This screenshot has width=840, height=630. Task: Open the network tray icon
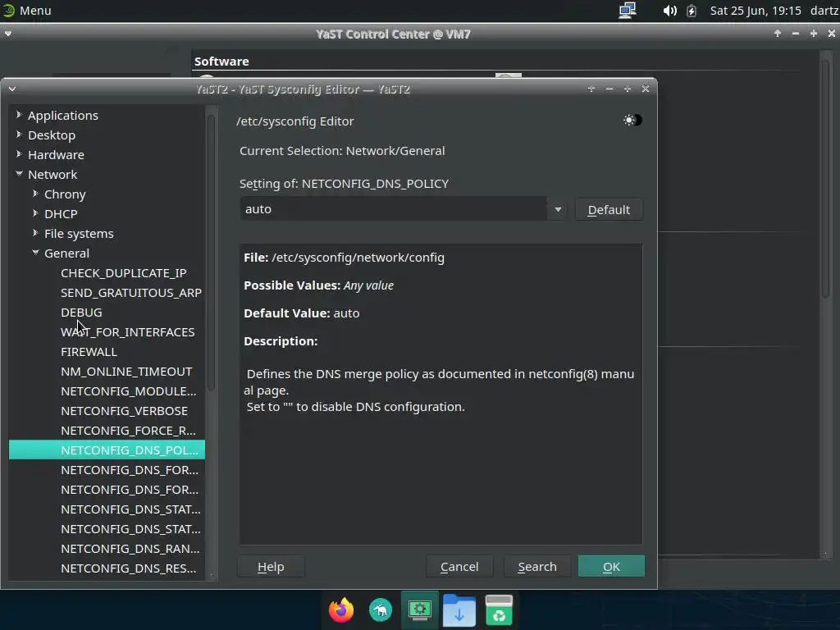coord(627,10)
